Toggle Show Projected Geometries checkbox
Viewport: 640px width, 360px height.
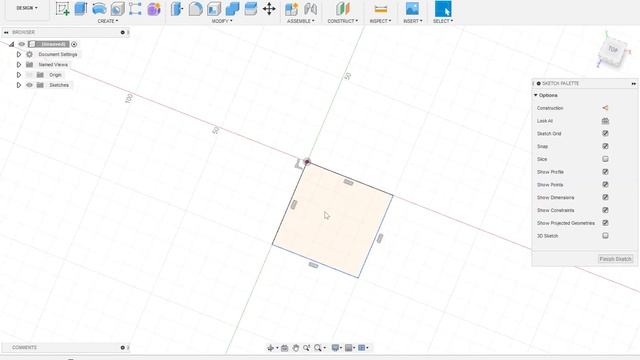coord(605,223)
